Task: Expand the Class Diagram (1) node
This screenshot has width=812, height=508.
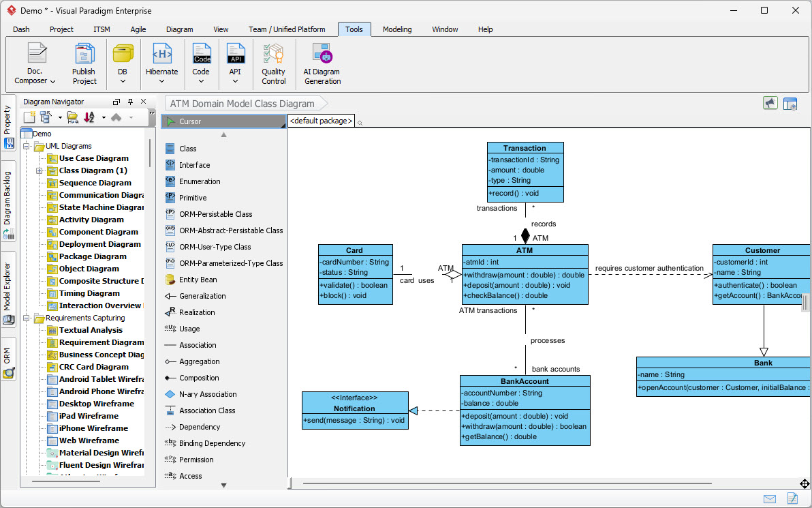Action: [39, 170]
